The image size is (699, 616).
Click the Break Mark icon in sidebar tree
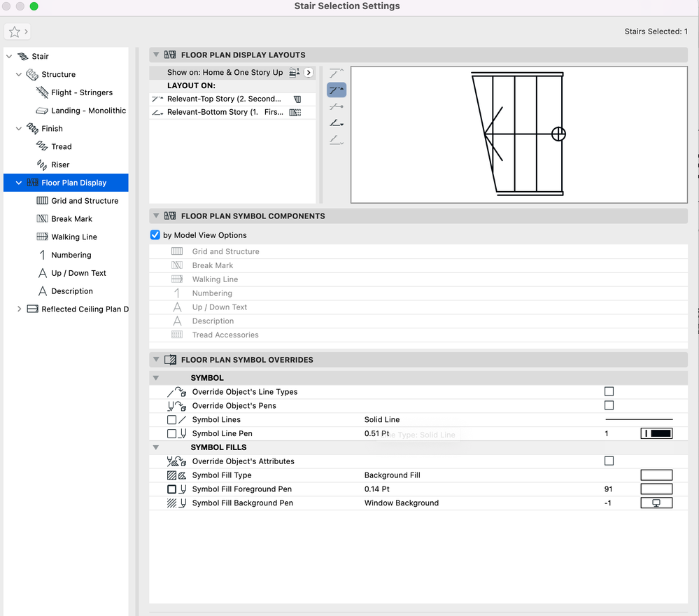tap(42, 219)
